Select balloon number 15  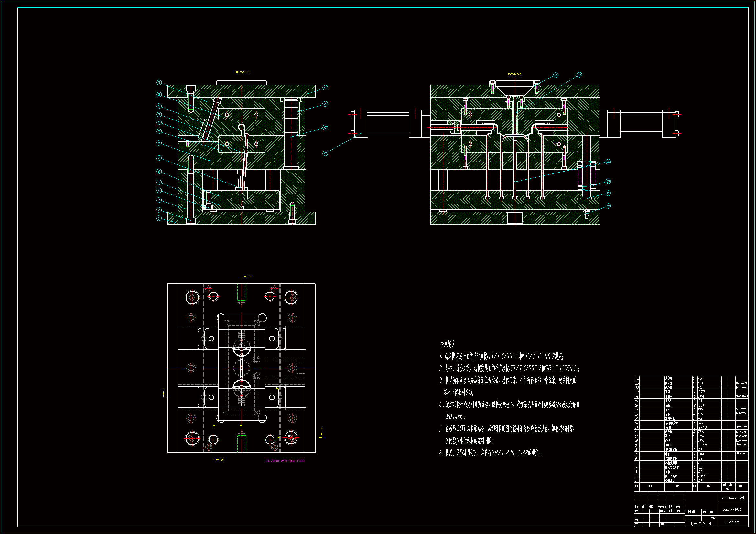pos(325,88)
